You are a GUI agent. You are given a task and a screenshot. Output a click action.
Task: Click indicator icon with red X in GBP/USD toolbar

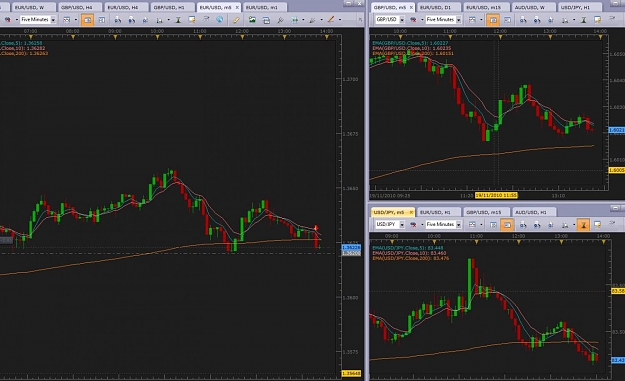[413, 20]
